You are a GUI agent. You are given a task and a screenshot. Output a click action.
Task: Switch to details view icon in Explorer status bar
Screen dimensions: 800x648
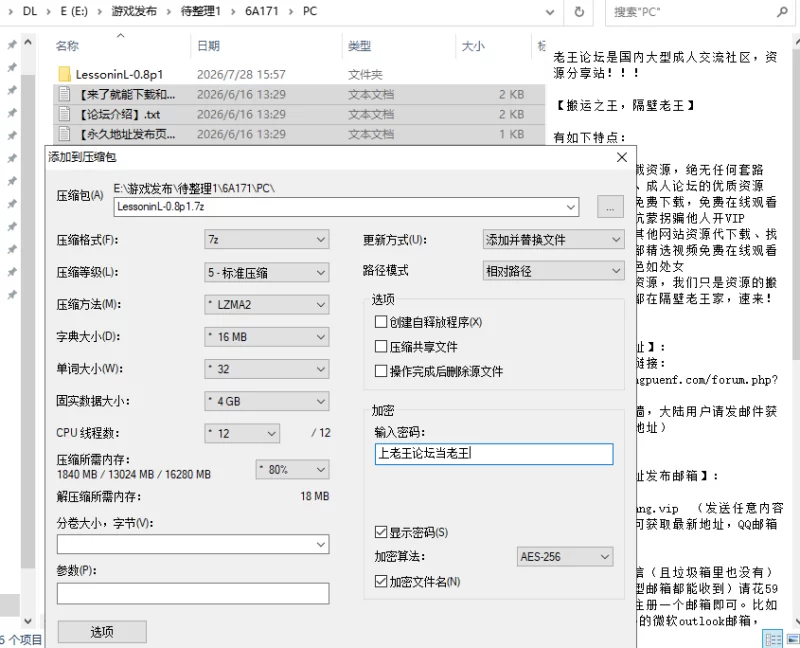773,639
